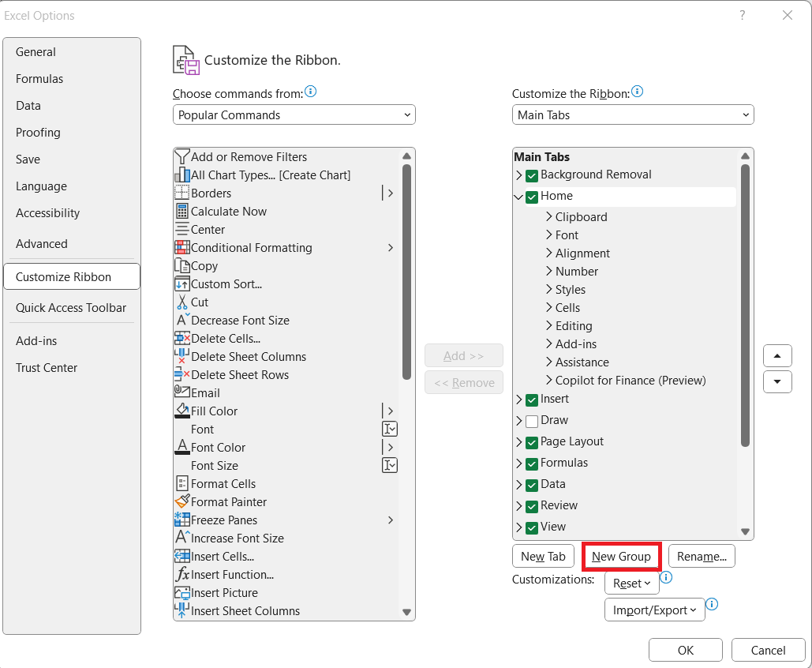Open Help via the question mark
Screen dimensions: 812x668
742,15
